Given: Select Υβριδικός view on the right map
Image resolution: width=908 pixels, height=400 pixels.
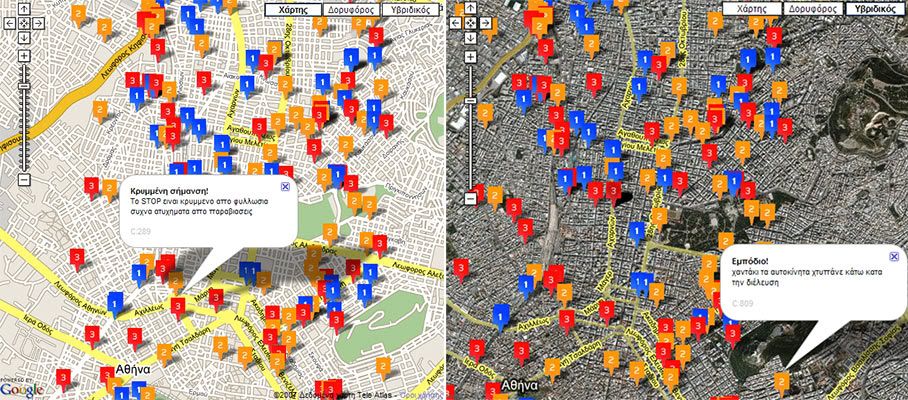Looking at the screenshot, I should (874, 9).
